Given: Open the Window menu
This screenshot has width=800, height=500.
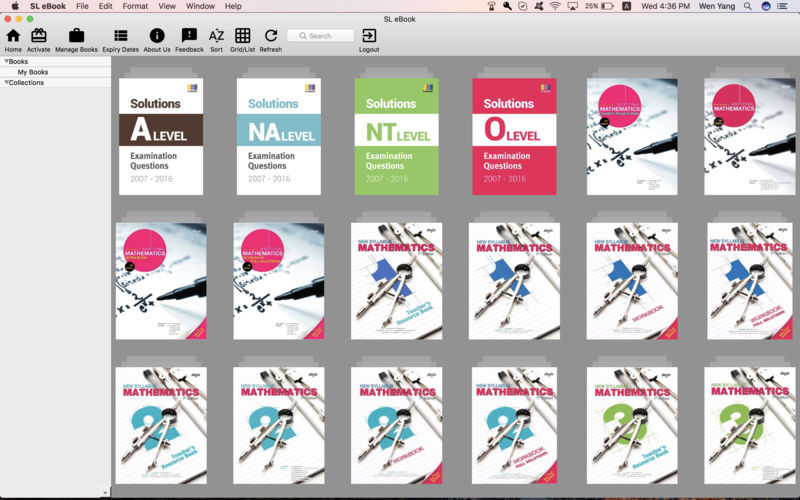Looking at the screenshot, I should pos(200,6).
